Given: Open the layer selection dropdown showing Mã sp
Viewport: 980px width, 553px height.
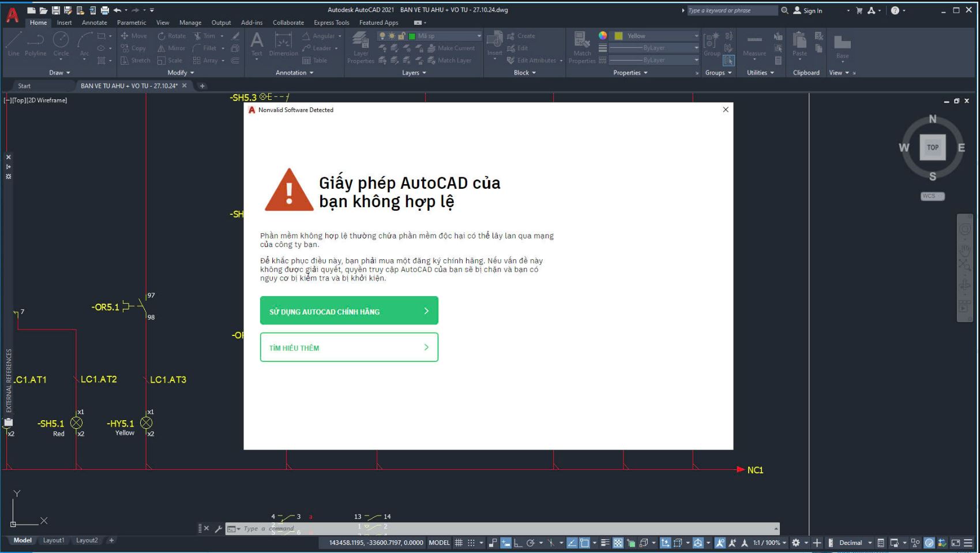Looking at the screenshot, I should [x=478, y=35].
